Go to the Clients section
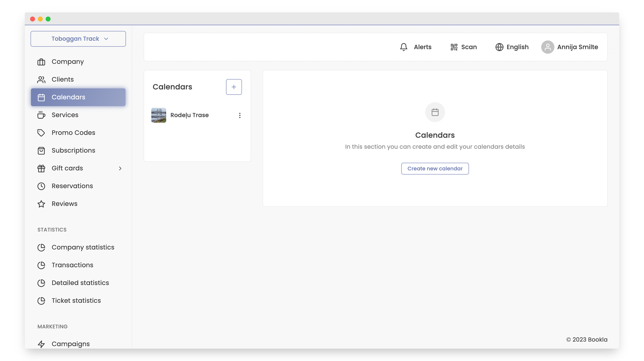Screen dimensions: 644x361 [x=63, y=79]
